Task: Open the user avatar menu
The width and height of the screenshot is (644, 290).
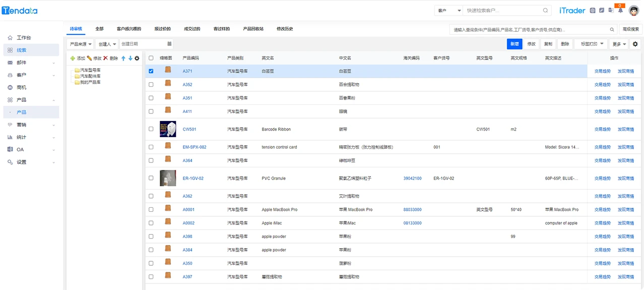Action: point(634,10)
